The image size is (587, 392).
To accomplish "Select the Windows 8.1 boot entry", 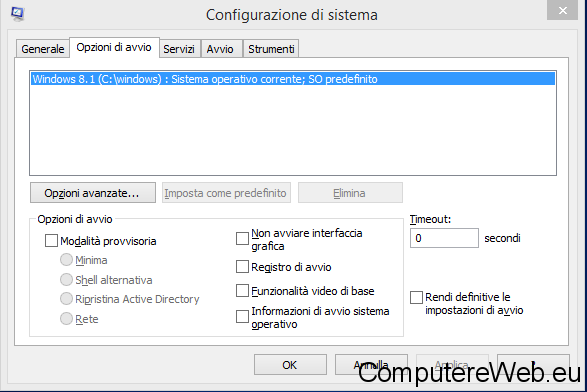I will click(x=293, y=79).
